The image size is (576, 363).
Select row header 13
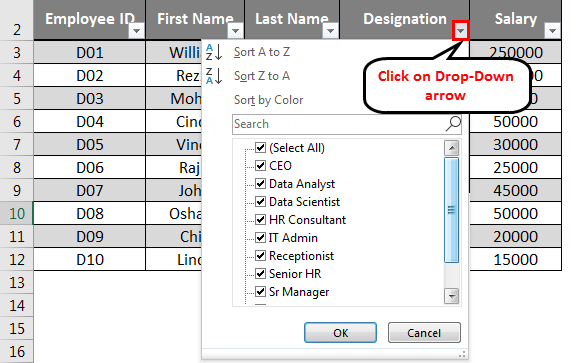(x=17, y=283)
